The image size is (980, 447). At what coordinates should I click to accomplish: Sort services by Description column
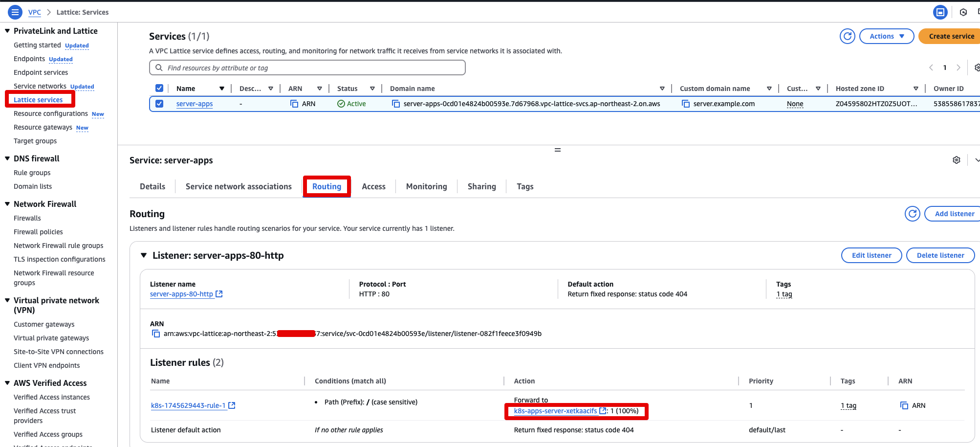(x=271, y=89)
